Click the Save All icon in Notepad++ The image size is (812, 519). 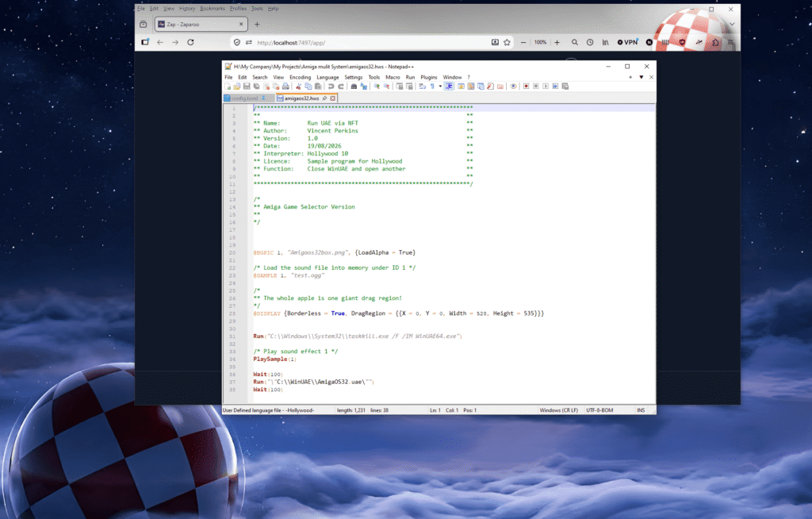(x=256, y=86)
